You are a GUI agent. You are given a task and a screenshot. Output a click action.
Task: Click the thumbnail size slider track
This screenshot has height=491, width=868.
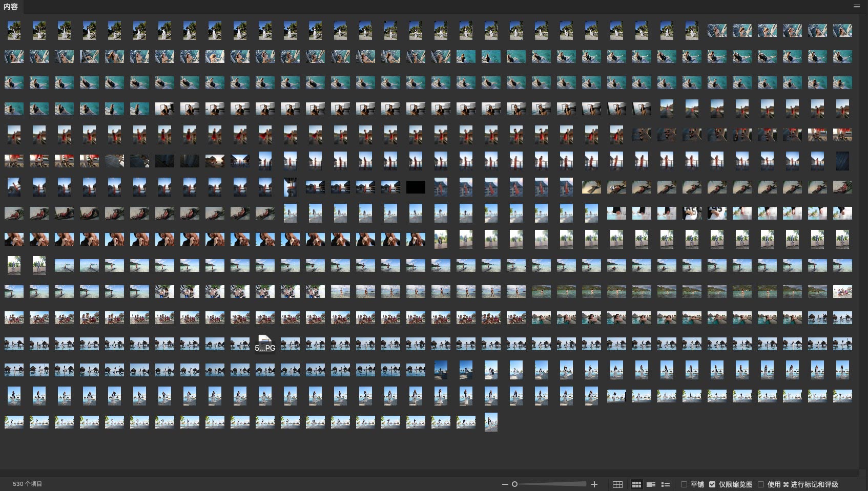click(x=551, y=484)
